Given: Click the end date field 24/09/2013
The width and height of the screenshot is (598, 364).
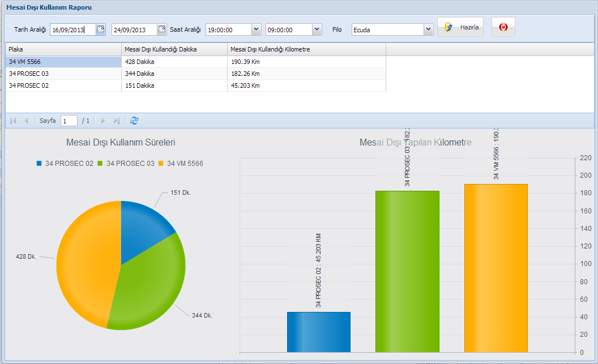Looking at the screenshot, I should click(x=134, y=30).
